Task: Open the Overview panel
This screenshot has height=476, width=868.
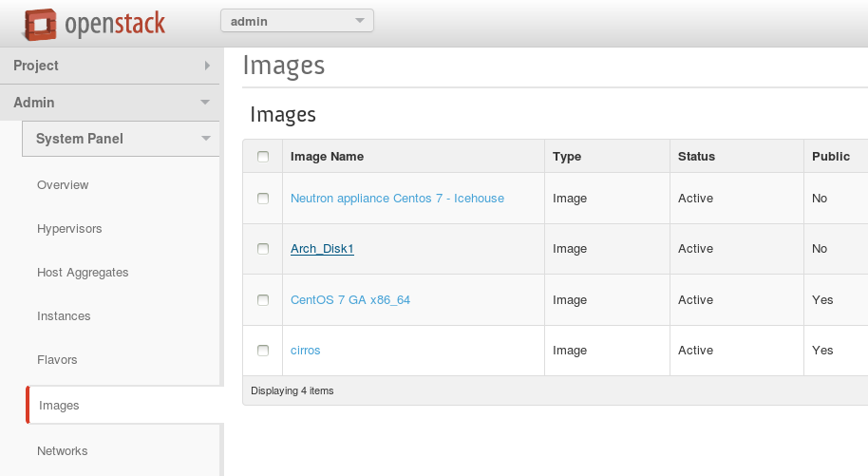Action: click(63, 185)
